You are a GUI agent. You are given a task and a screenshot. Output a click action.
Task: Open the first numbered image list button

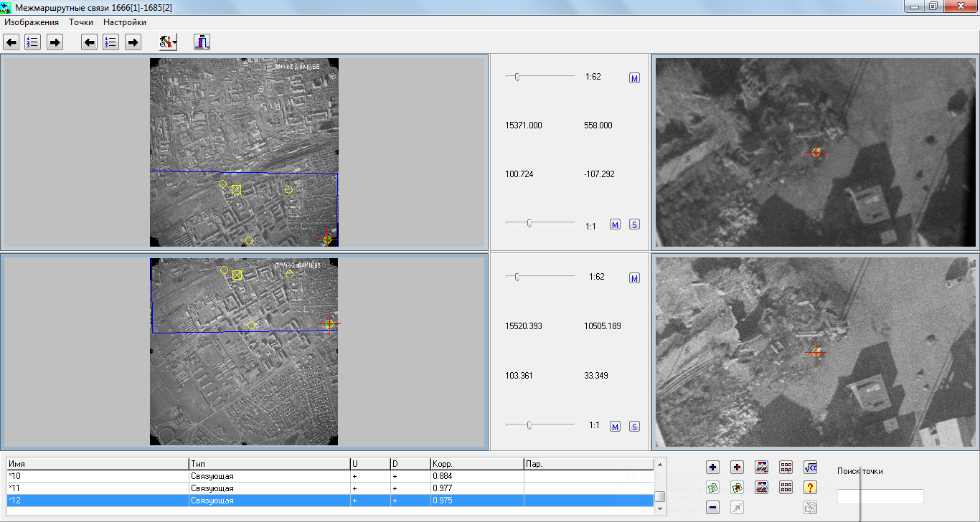(33, 43)
